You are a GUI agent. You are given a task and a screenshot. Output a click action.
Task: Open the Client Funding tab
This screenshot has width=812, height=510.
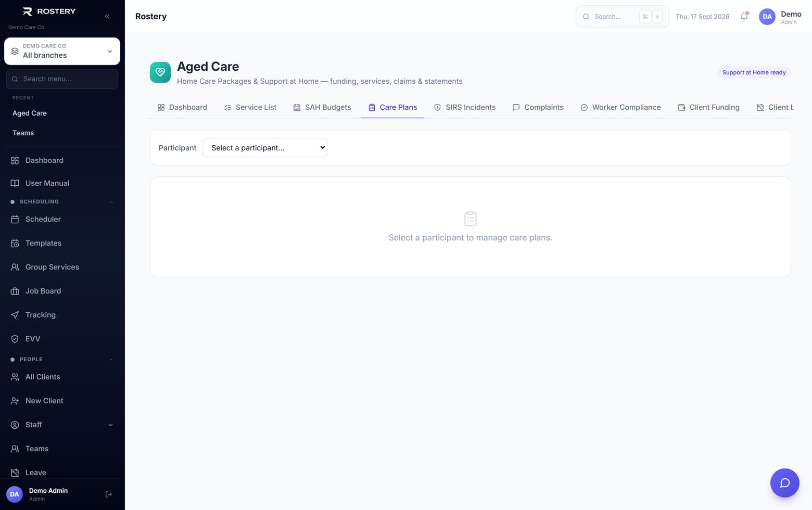point(709,107)
